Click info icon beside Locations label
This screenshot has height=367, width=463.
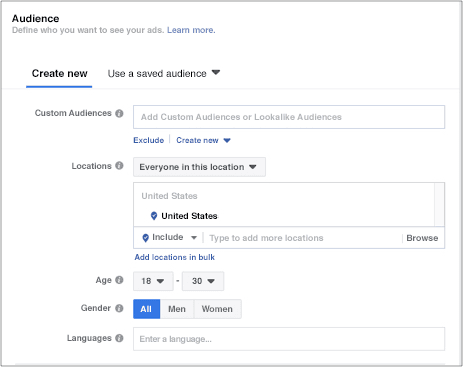coord(119,166)
